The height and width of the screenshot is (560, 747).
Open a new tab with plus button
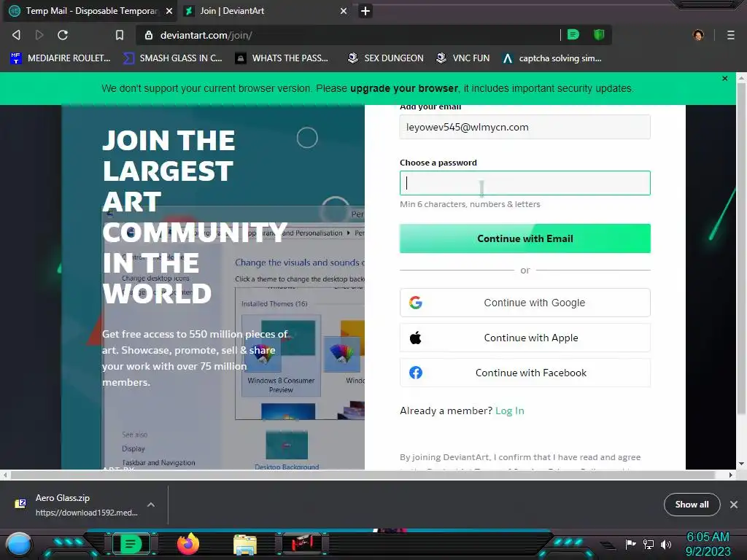[365, 11]
